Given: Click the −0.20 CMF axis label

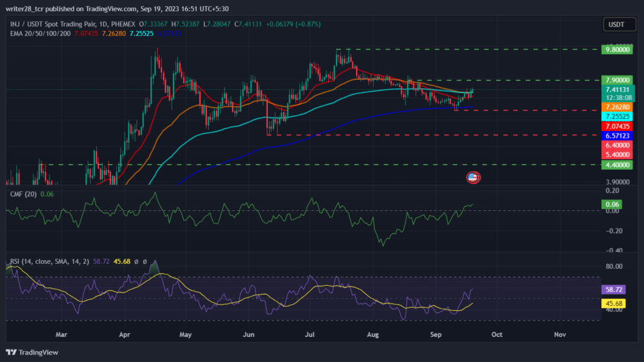Looking at the screenshot, I should click(614, 231).
